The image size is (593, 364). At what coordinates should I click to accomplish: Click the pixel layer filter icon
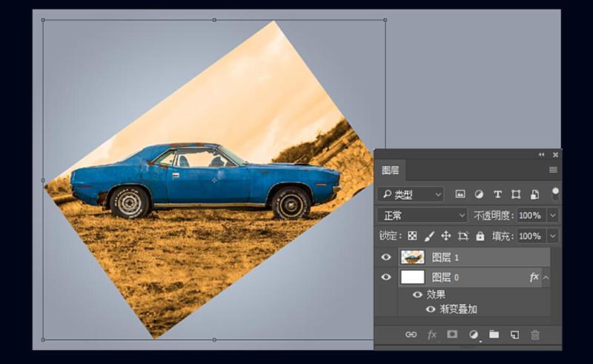(x=460, y=194)
